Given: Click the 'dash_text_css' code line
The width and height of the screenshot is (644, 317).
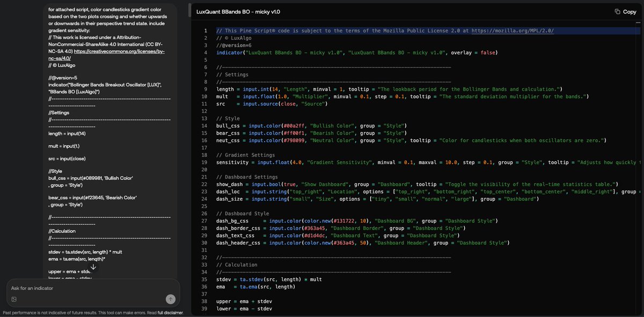Looking at the screenshot, I should [x=339, y=235].
